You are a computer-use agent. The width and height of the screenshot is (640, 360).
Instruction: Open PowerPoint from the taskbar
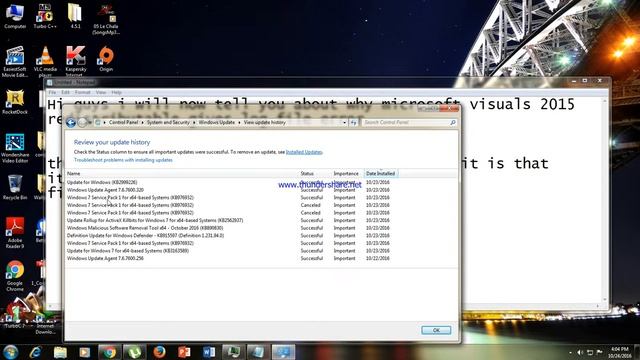(184, 352)
